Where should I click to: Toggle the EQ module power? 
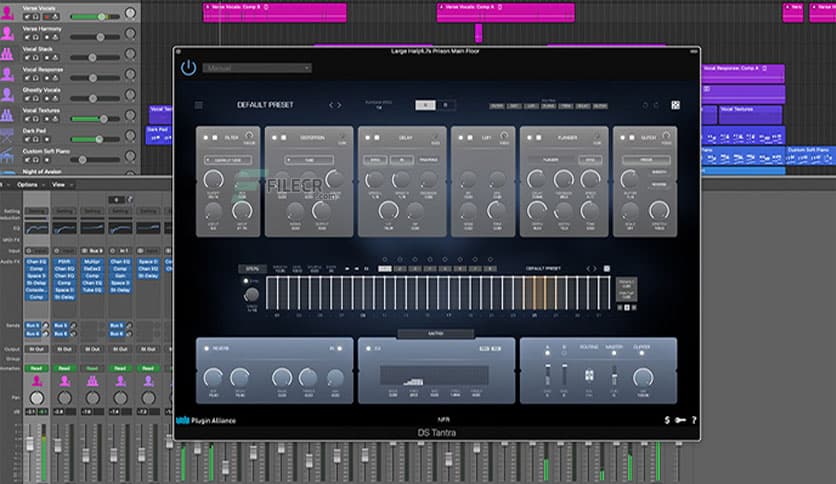coord(368,349)
